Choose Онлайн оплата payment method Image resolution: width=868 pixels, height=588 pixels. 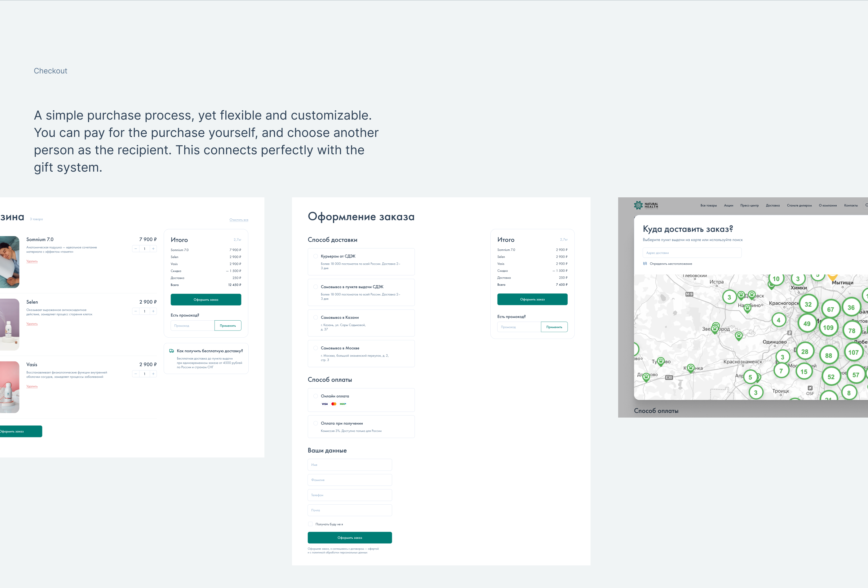click(316, 396)
